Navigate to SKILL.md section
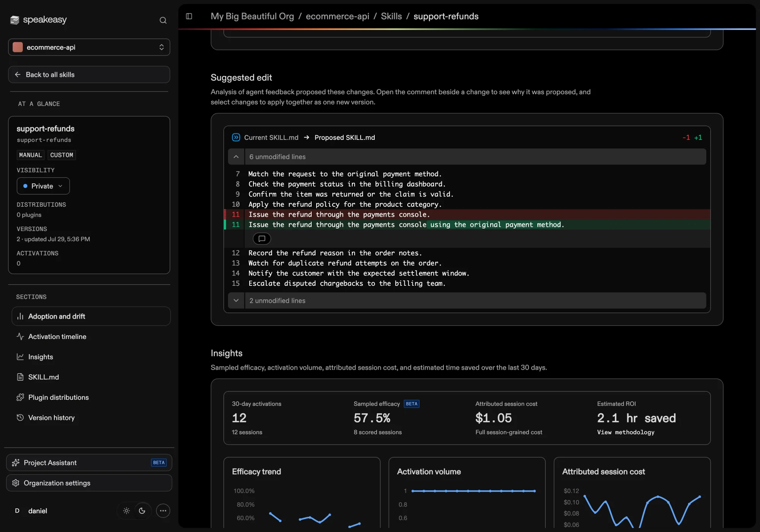 click(91, 377)
